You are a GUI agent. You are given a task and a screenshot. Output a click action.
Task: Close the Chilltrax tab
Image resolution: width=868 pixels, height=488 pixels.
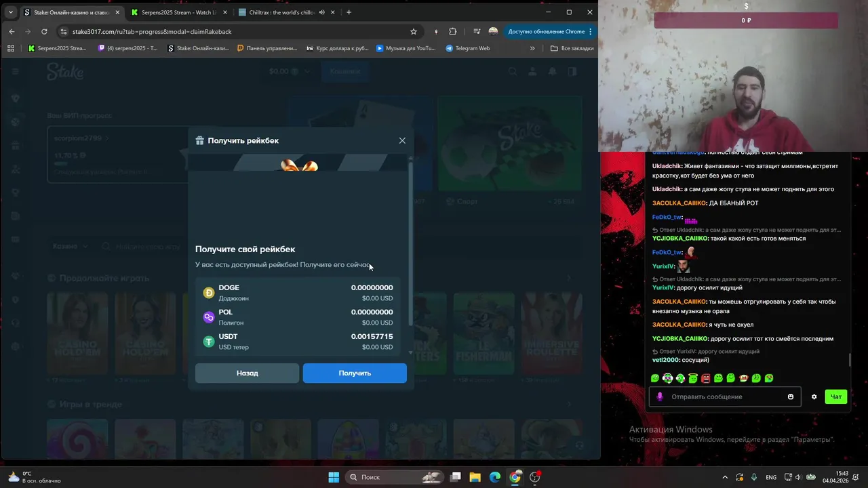332,12
